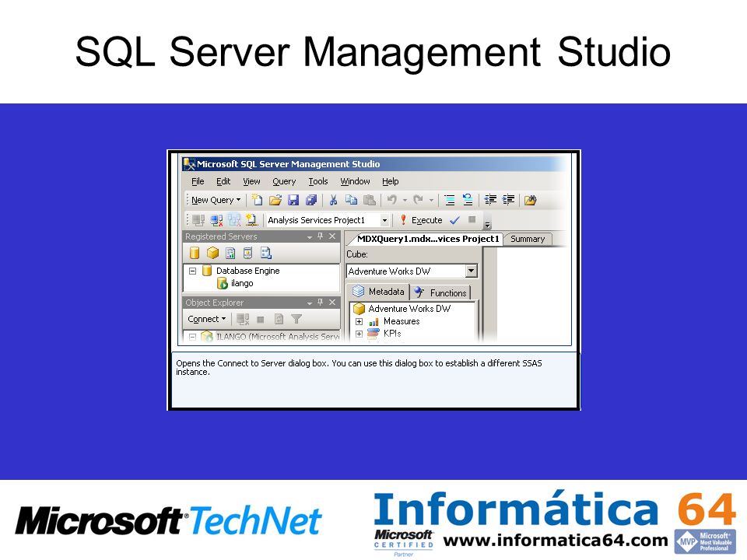This screenshot has height=560, width=747.
Task: Switch to the Summary tab
Action: (528, 239)
